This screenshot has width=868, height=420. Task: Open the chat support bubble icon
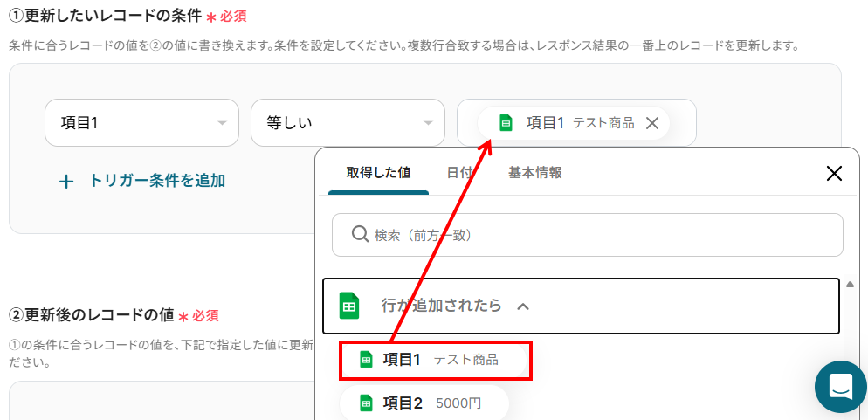[841, 387]
